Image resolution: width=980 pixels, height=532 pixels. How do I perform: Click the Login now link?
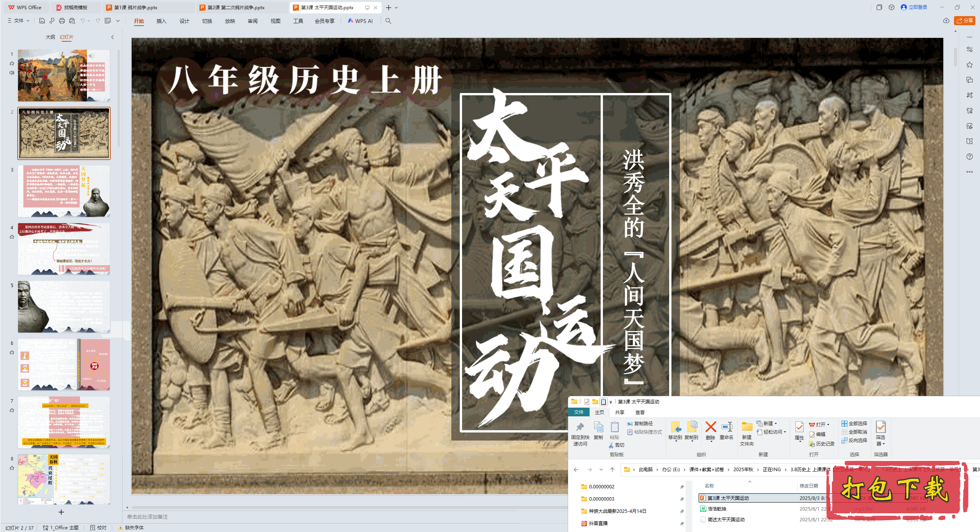pos(914,7)
